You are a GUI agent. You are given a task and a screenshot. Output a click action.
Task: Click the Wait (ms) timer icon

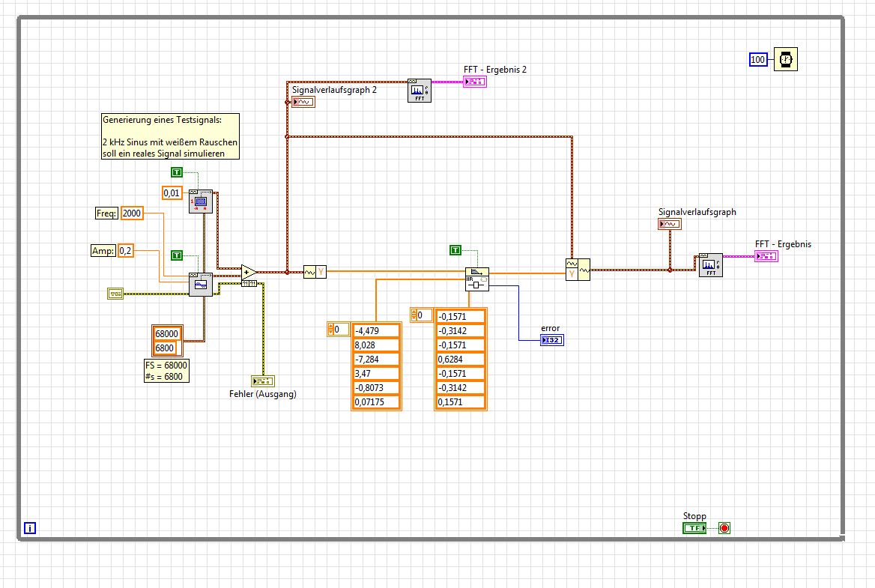(786, 59)
